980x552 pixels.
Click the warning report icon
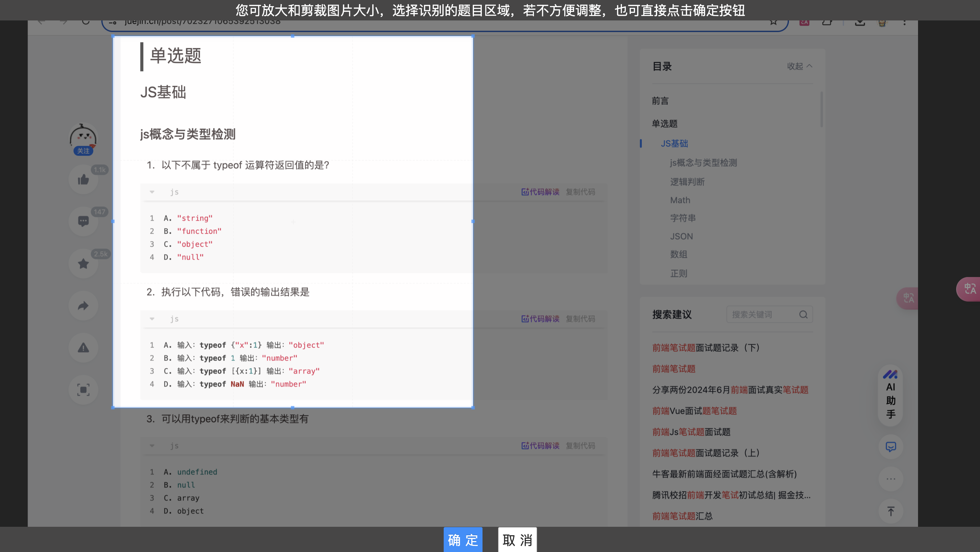pyautogui.click(x=83, y=348)
